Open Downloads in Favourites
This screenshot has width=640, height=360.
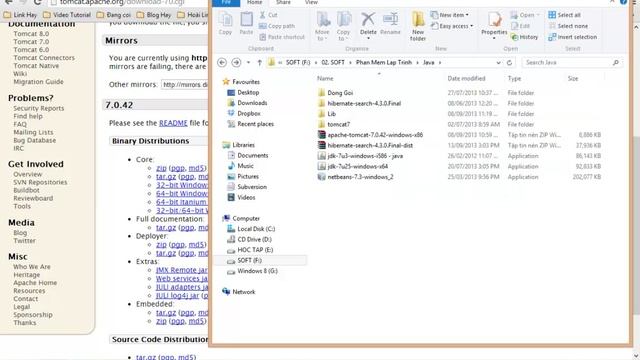[252, 103]
